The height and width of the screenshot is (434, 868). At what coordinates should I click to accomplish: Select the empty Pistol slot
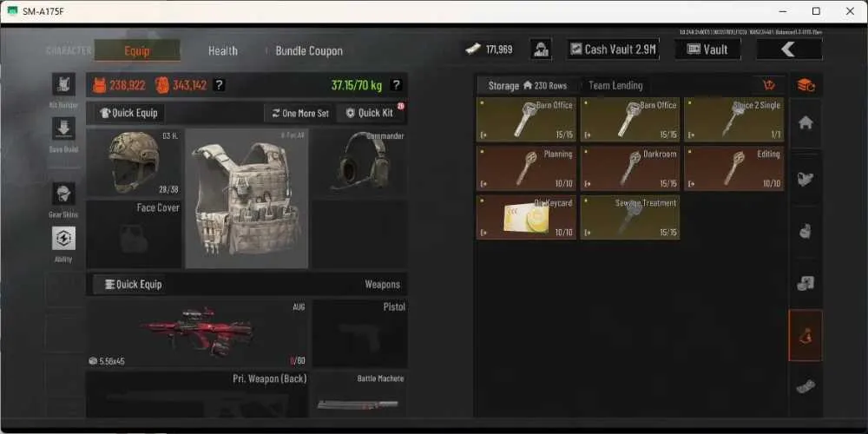360,334
